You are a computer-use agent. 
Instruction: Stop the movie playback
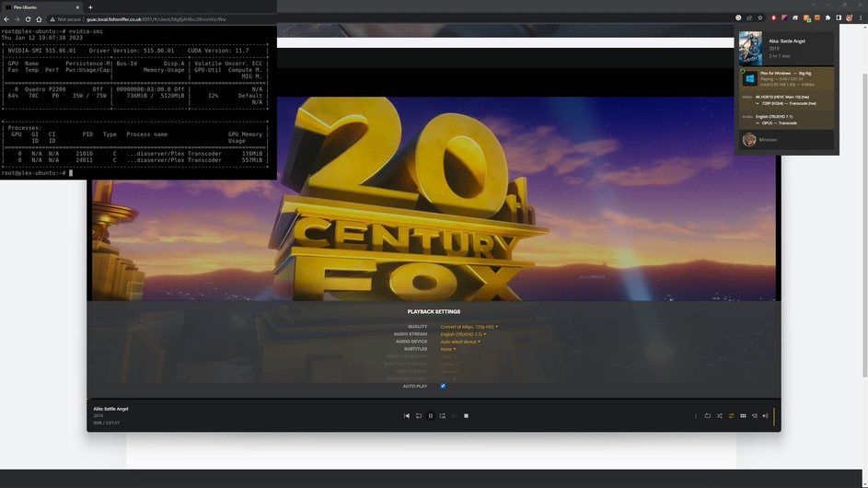[x=466, y=416]
